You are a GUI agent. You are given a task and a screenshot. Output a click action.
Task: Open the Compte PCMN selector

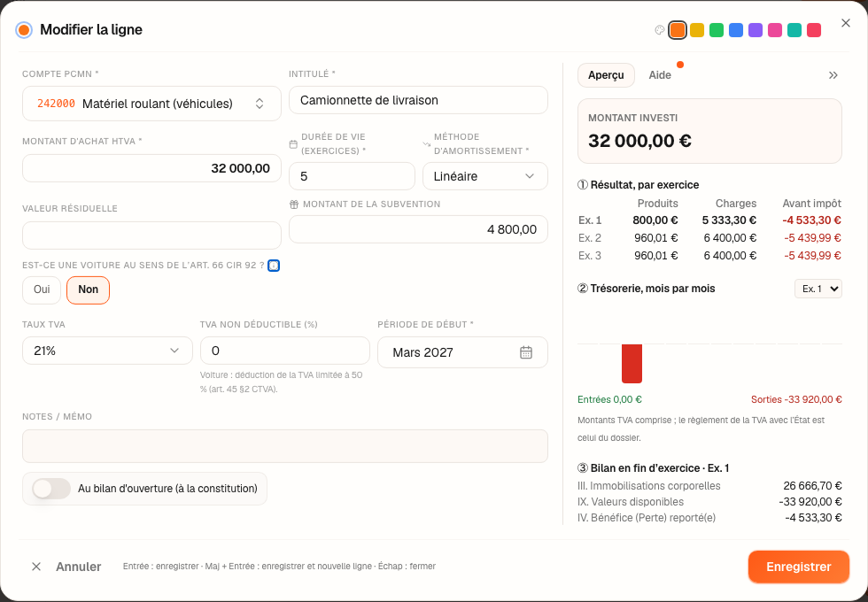pyautogui.click(x=151, y=104)
